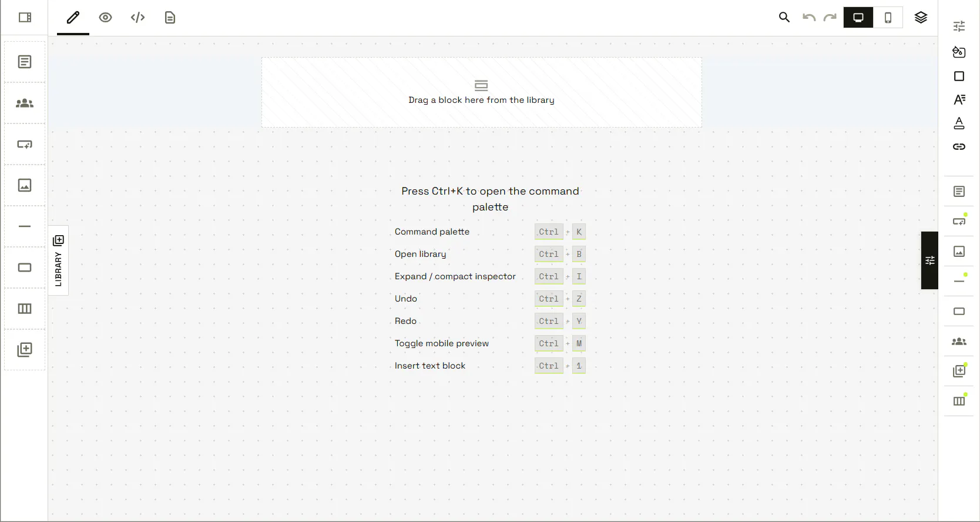This screenshot has height=522, width=980.
Task: Open the link chain tool
Action: click(x=959, y=146)
